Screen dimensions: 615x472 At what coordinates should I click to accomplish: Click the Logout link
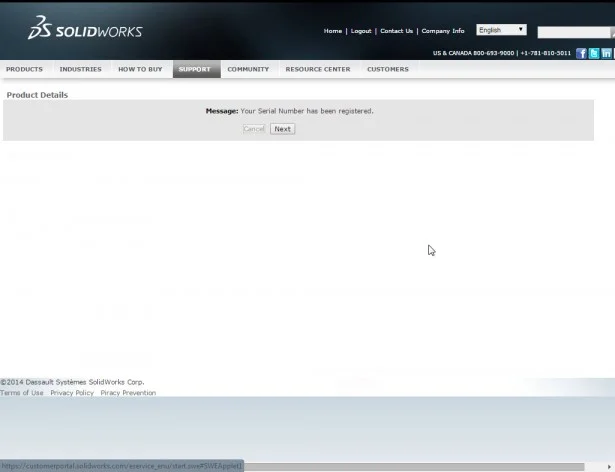click(361, 31)
